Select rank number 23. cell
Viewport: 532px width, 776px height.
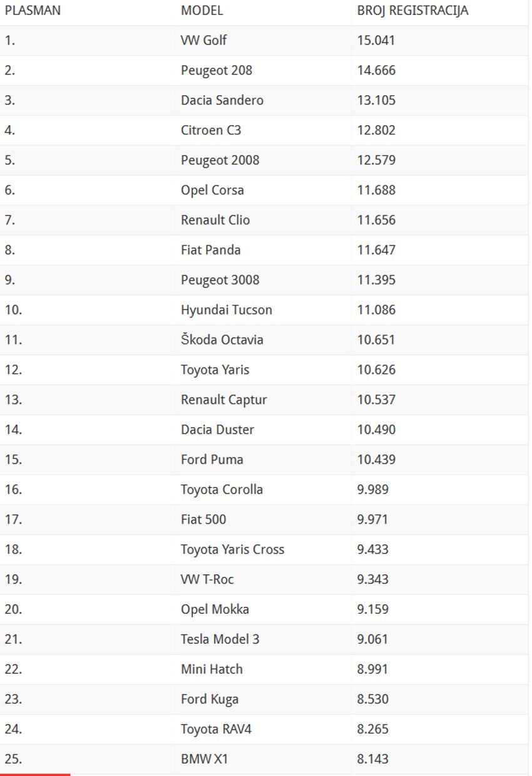tap(13, 699)
